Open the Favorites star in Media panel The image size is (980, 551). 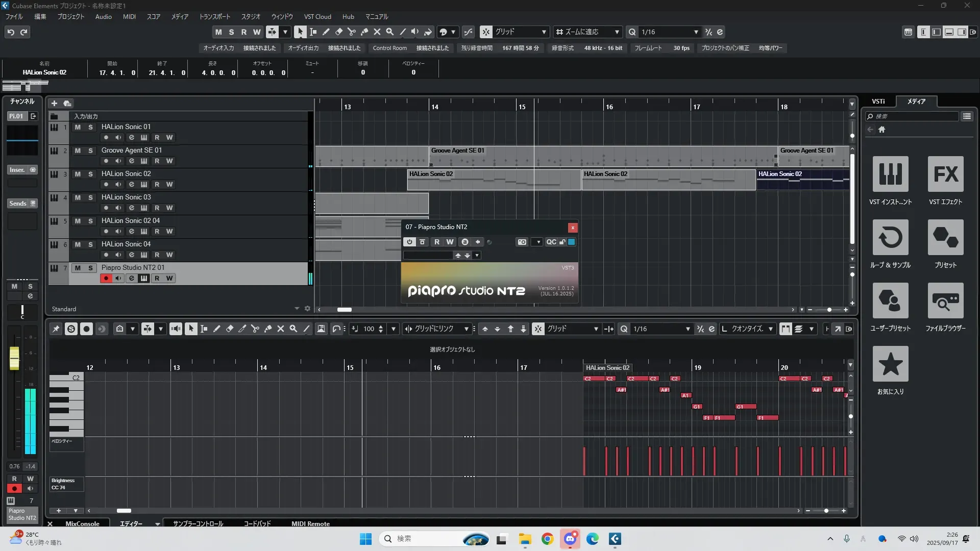(x=890, y=364)
